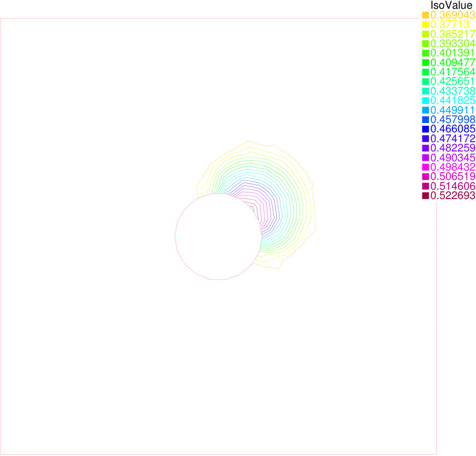This screenshot has height=456, width=476.
Task: Click the IsoValue legend title
Action: click(x=451, y=5)
